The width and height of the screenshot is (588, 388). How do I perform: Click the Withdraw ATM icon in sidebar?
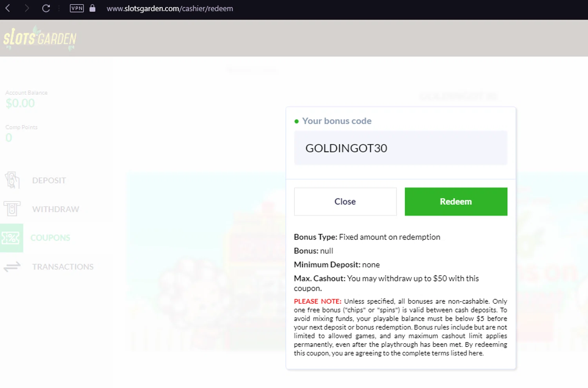[12, 209]
